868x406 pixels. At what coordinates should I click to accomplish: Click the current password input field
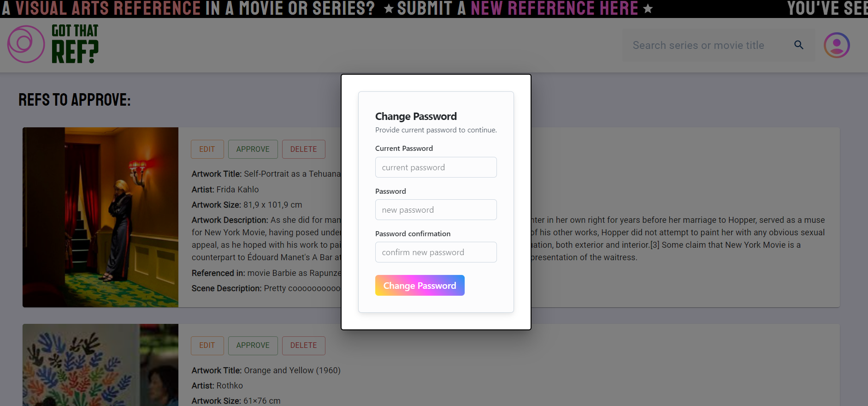[436, 167]
